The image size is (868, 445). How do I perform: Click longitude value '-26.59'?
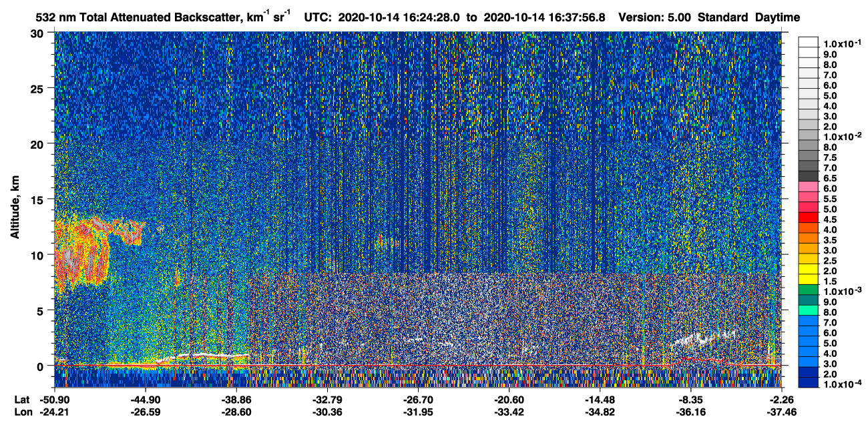point(145,412)
